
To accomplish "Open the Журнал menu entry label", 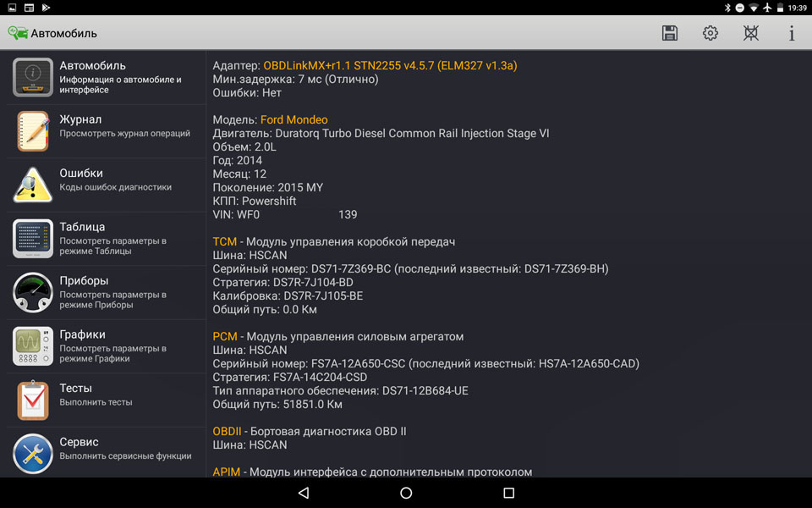I will [x=80, y=119].
